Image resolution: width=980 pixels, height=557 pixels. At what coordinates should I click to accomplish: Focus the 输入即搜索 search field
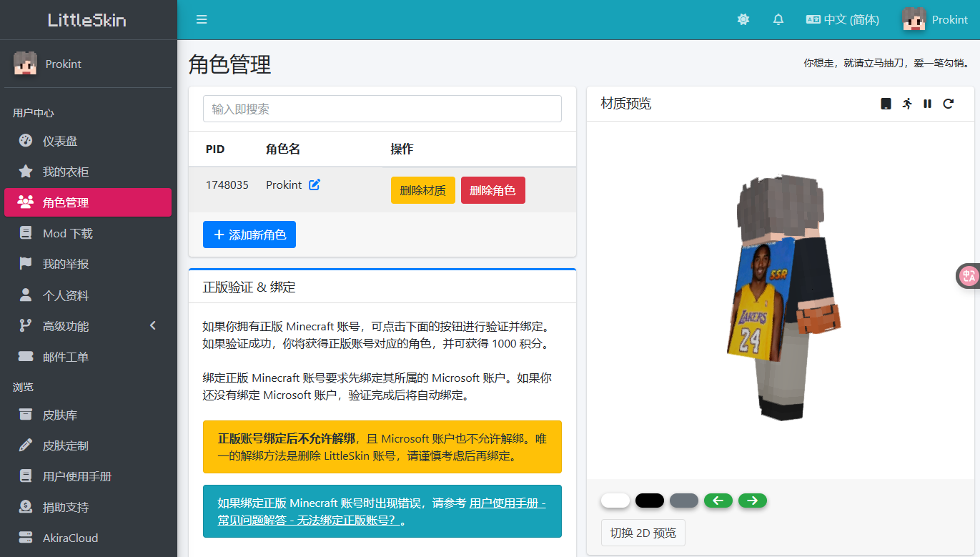click(x=382, y=109)
